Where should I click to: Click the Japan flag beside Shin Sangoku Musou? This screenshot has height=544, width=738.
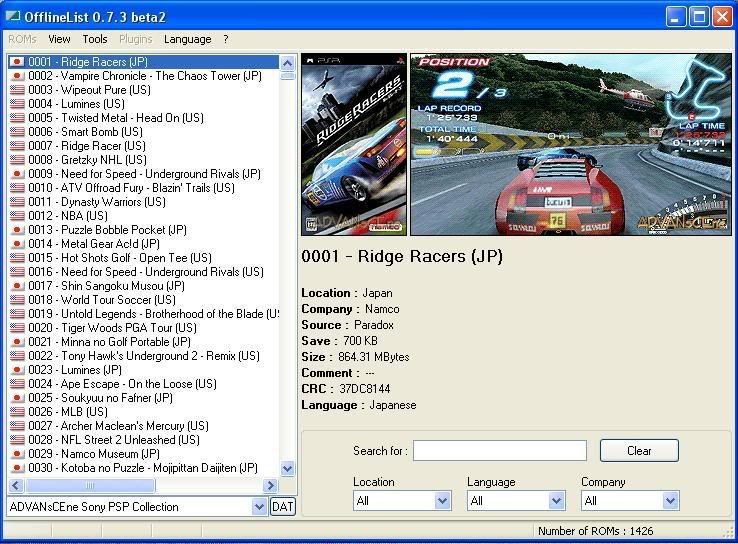17,286
